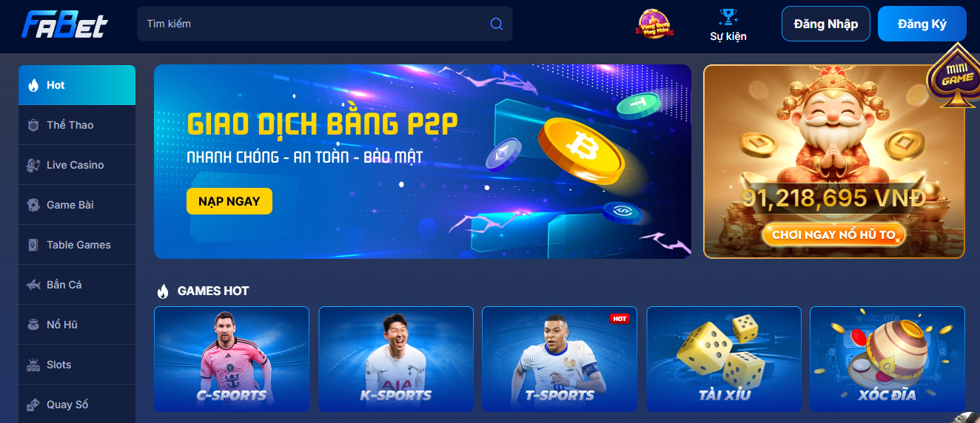Click the FaBet logo
This screenshot has height=423, width=980.
pos(64,24)
